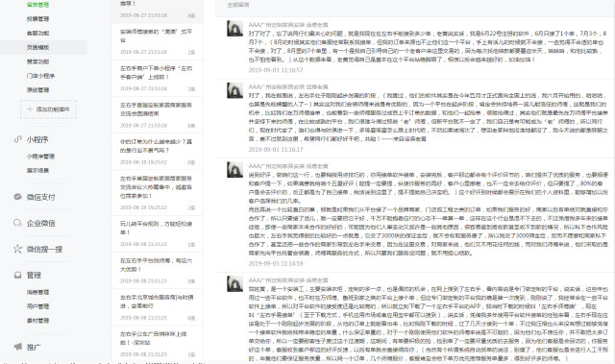This screenshot has width=615, height=364.
Task: Select 页面模板 in the sidebar
Action: pyautogui.click(x=37, y=47)
